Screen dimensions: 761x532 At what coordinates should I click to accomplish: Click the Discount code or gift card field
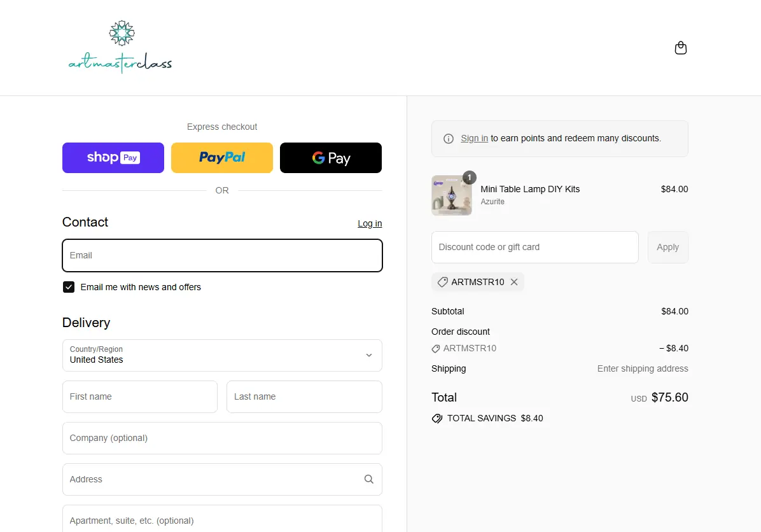pyautogui.click(x=534, y=247)
